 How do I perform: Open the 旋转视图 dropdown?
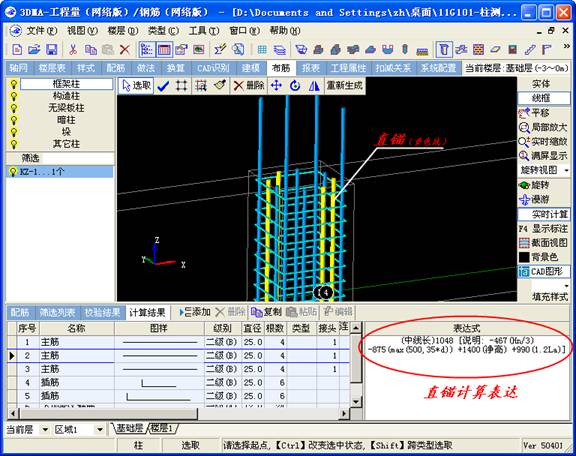click(x=566, y=170)
